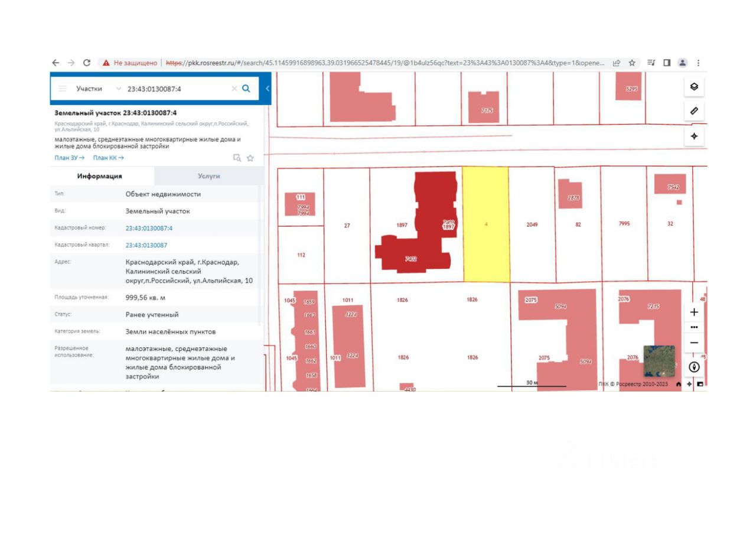The image size is (756, 534).
Task: Add parcel to favorites with star icon
Action: pyautogui.click(x=250, y=158)
